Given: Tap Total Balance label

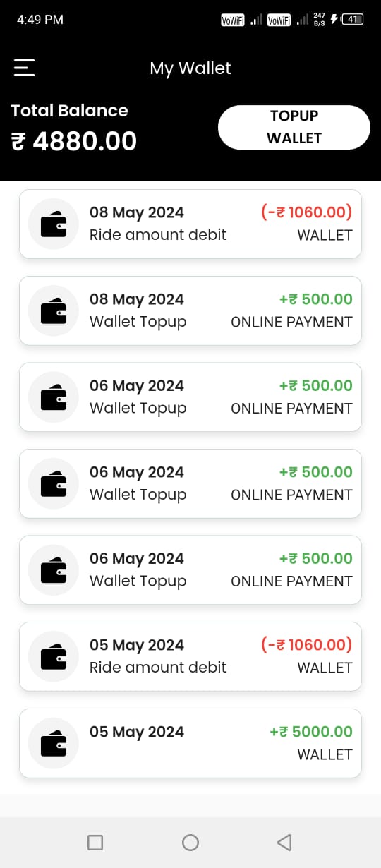Looking at the screenshot, I should 70,111.
